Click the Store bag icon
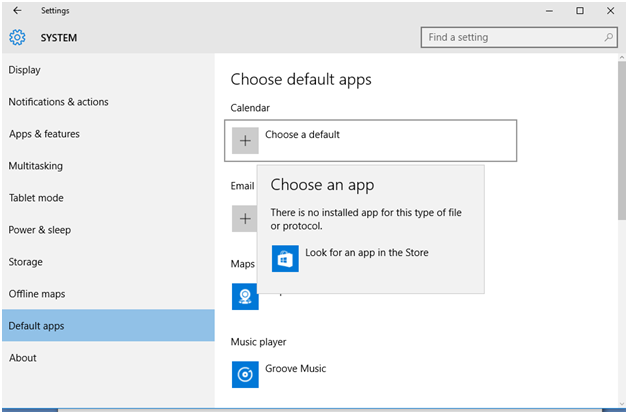Image resolution: width=628 pixels, height=414 pixels. 285,259
